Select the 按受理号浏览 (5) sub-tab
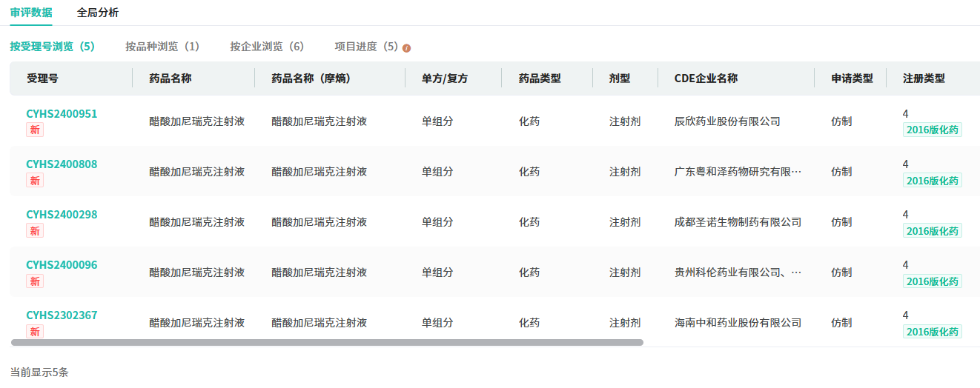This screenshot has height=388, width=980. (53, 47)
